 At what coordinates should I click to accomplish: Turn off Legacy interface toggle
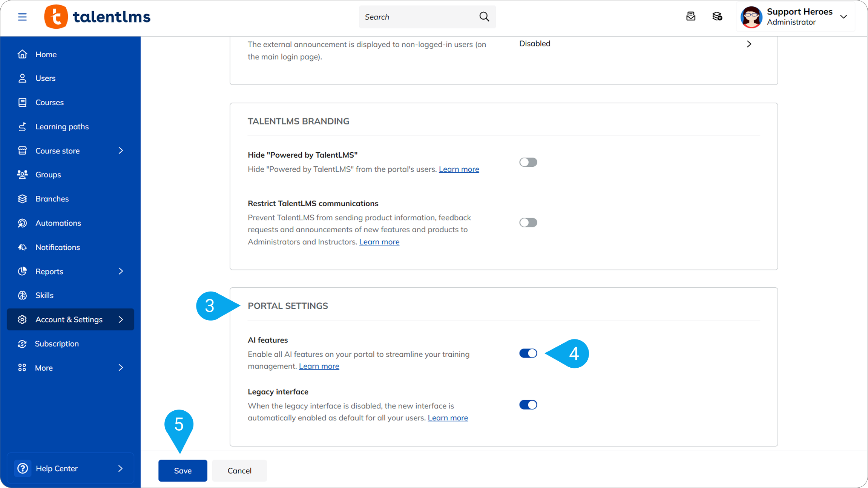(x=528, y=405)
